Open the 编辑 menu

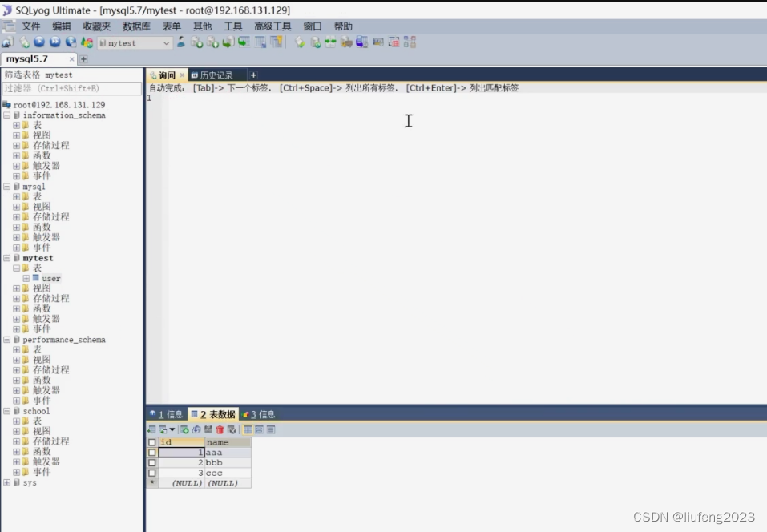pyautogui.click(x=62, y=26)
